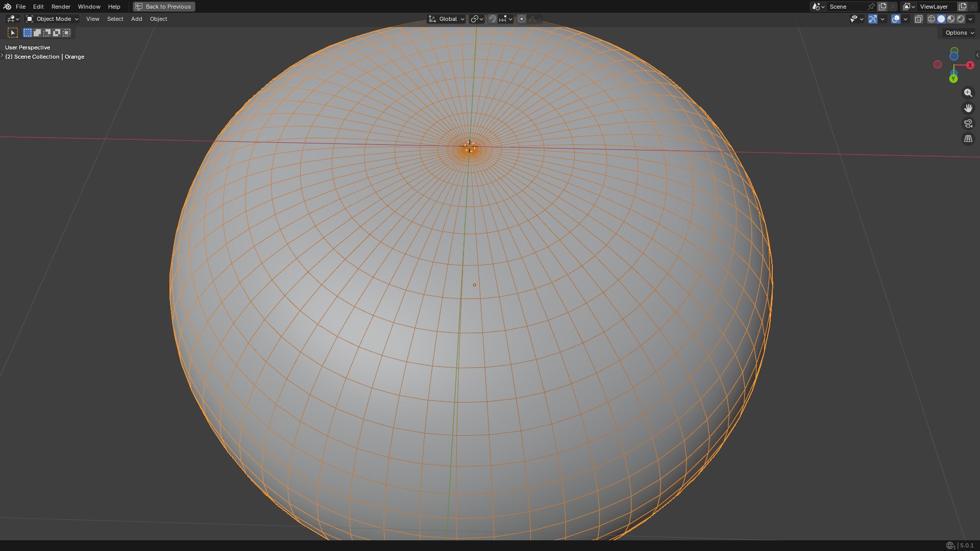Select the Select Box tool icon
Screen dimensions: 980x551
(x=13, y=33)
